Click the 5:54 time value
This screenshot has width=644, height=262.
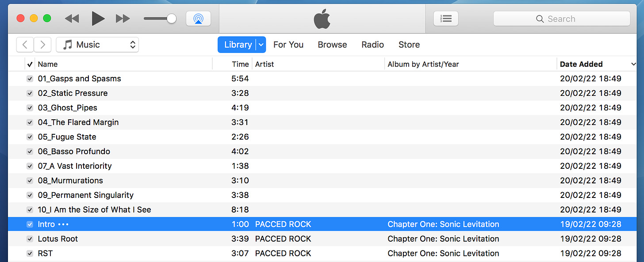click(240, 79)
